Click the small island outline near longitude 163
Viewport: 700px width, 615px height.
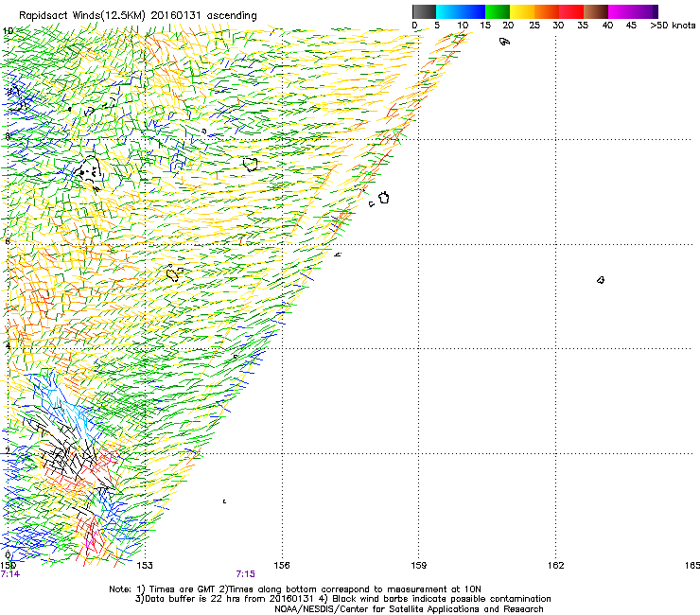click(601, 280)
